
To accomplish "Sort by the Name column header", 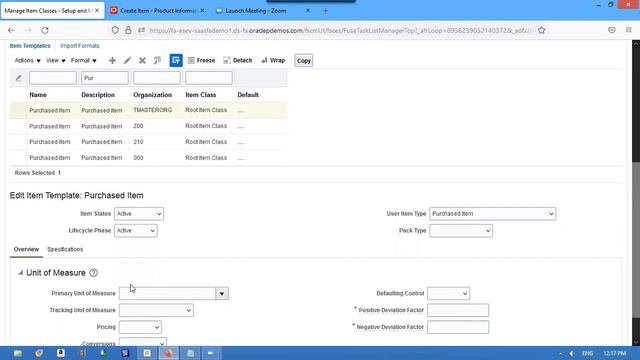I will [x=38, y=95].
